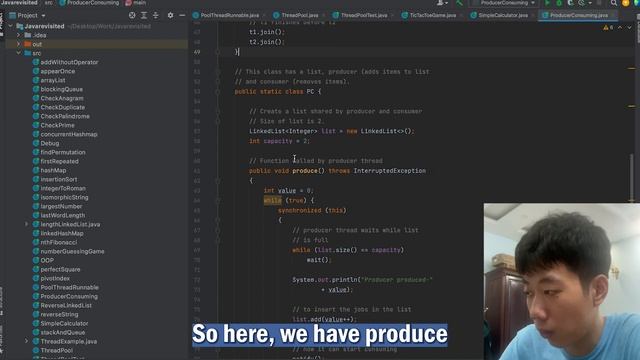Open the ProducerConsuming run configuration dropdown
This screenshot has width=640, height=360.
tap(533, 3)
